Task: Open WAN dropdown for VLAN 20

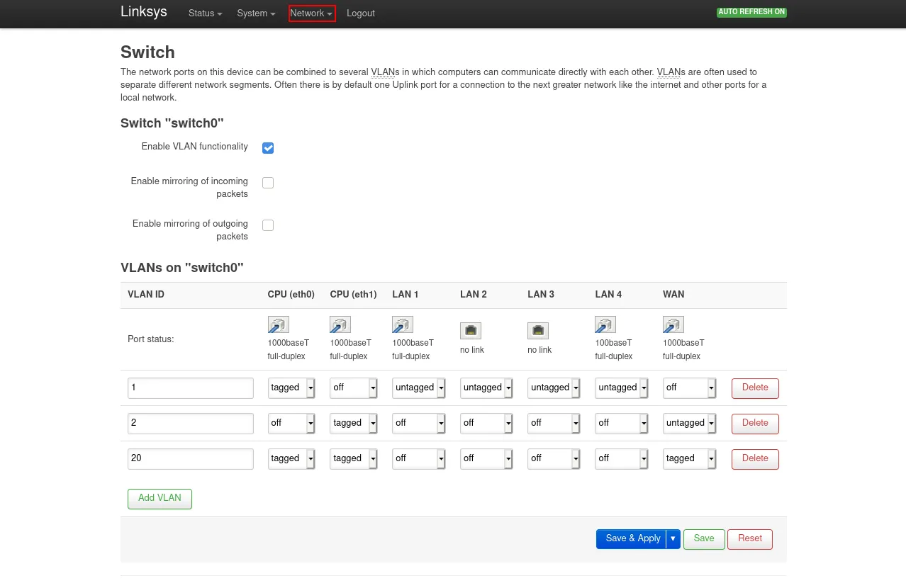Action: click(x=690, y=459)
